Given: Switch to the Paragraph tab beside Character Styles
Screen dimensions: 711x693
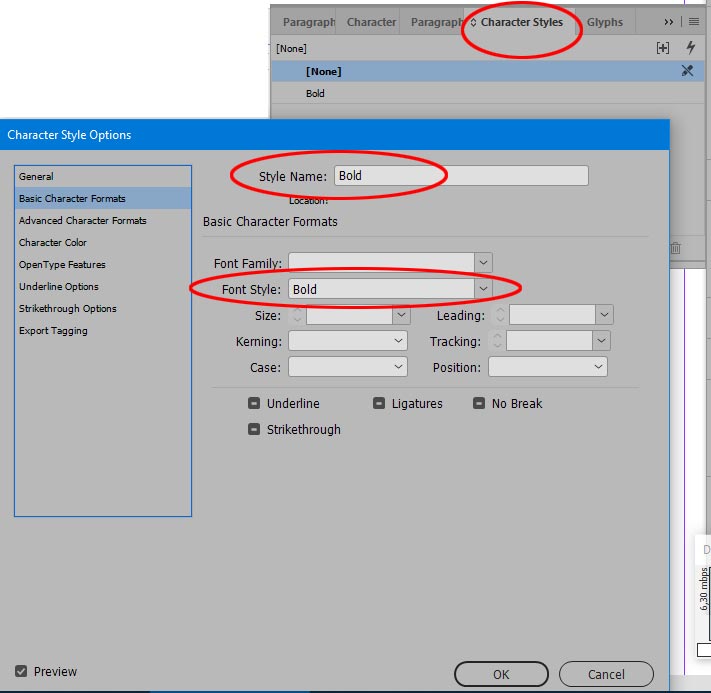Looking at the screenshot, I should (436, 22).
